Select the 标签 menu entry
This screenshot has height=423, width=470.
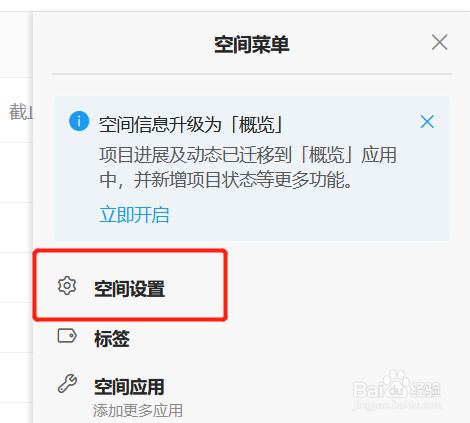click(x=112, y=339)
